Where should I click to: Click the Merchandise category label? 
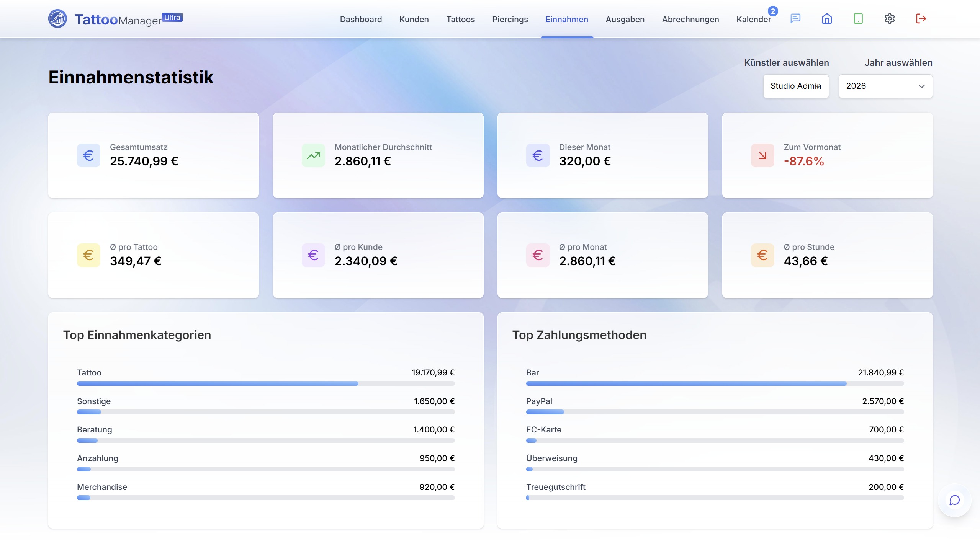[x=102, y=487]
